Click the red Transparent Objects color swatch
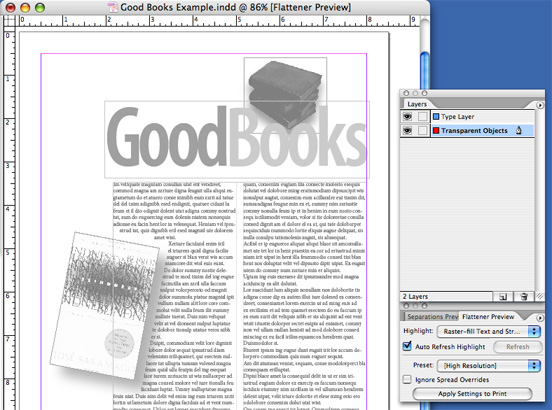The height and width of the screenshot is (410, 552). 436,131
